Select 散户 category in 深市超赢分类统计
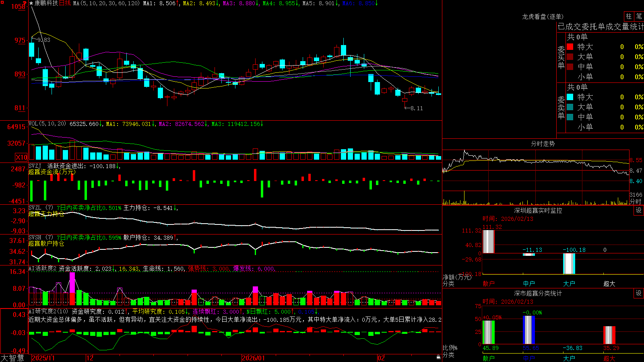This screenshot has height=362, width=644. click(489, 358)
